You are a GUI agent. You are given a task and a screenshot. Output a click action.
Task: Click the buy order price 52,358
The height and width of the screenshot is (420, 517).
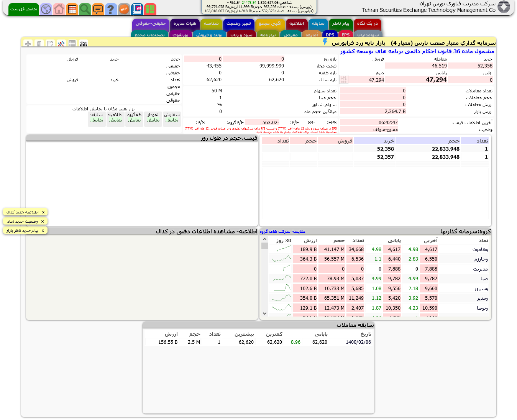pos(386,149)
